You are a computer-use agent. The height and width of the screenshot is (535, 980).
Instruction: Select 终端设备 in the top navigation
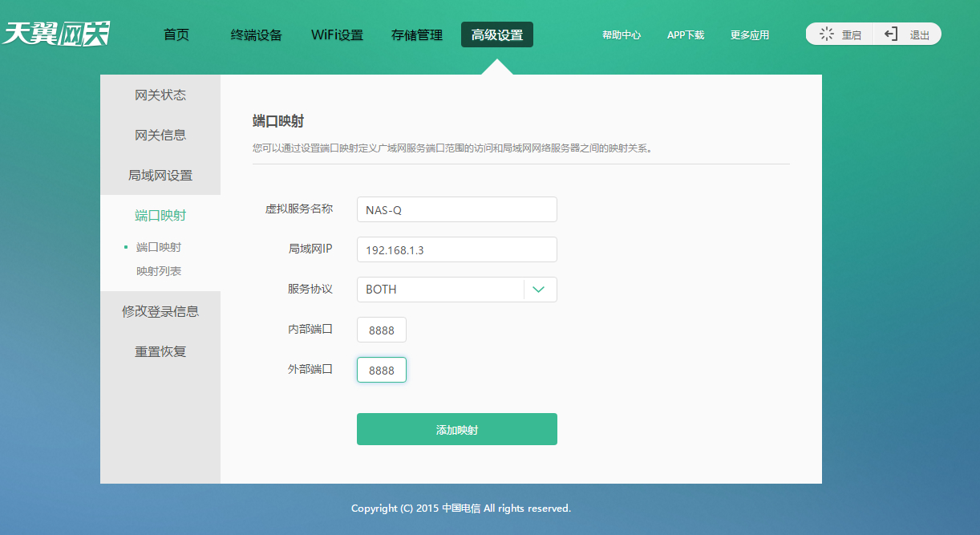(x=256, y=34)
